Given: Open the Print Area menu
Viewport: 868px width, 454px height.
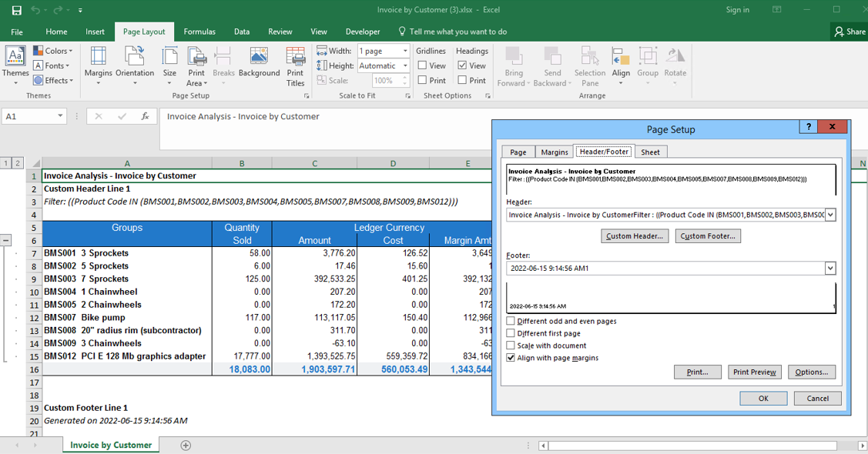Looking at the screenshot, I should pyautogui.click(x=196, y=63).
